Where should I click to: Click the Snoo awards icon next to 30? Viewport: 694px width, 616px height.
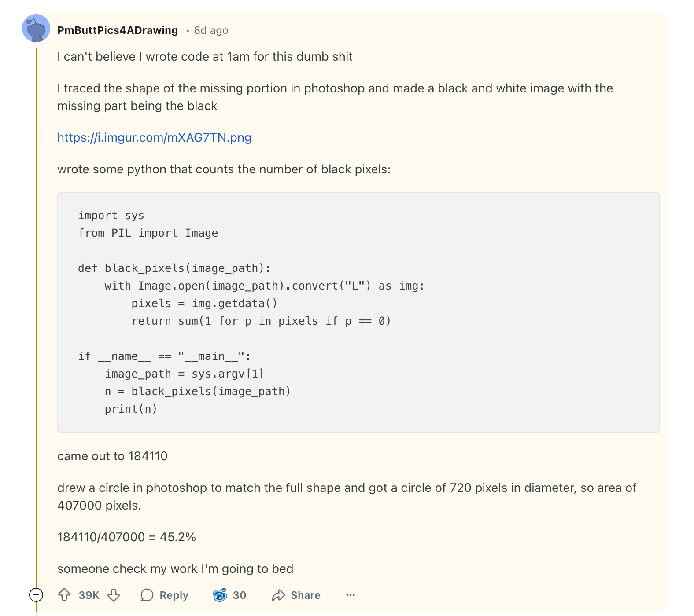(x=220, y=595)
